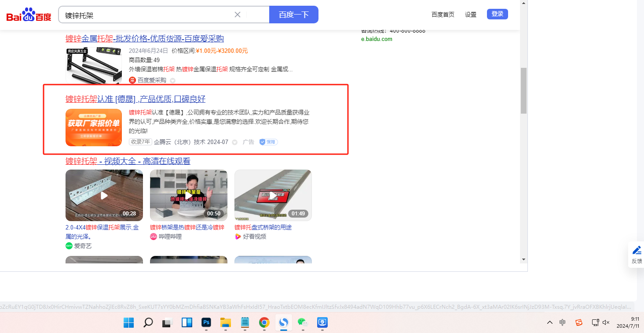This screenshot has height=333, width=644.
Task: Click the price range ¥1.00元-¥3200.00元
Action: tap(222, 51)
